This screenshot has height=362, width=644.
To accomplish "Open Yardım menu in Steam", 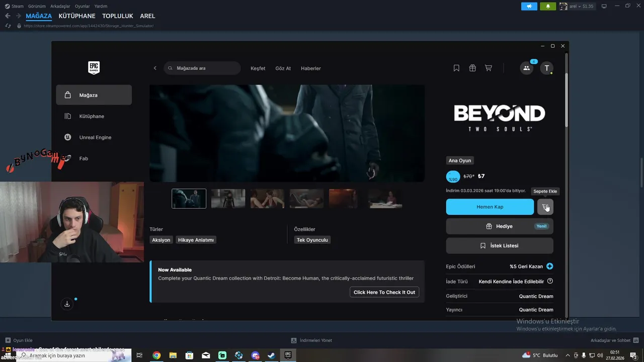I will pos(101,6).
